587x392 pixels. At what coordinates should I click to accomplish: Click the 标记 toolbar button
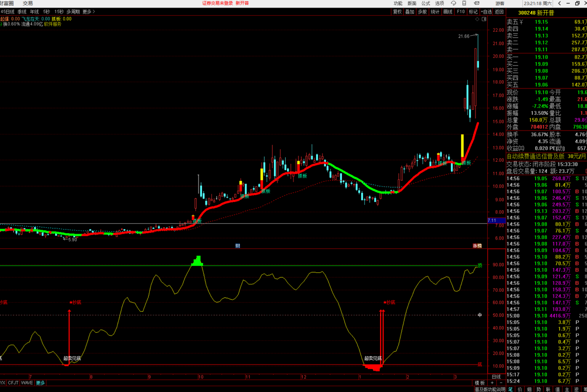(473, 12)
